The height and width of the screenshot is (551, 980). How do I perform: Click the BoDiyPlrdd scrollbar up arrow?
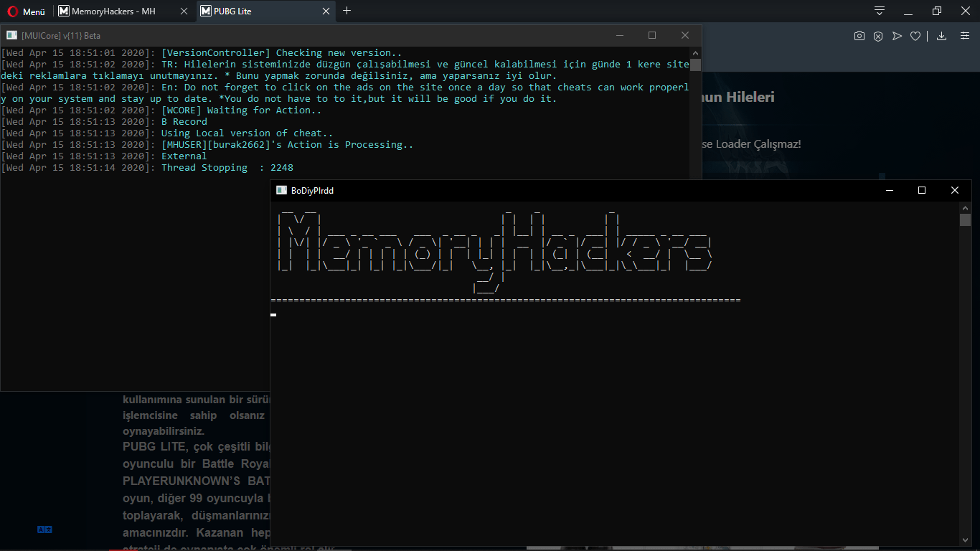coord(965,207)
